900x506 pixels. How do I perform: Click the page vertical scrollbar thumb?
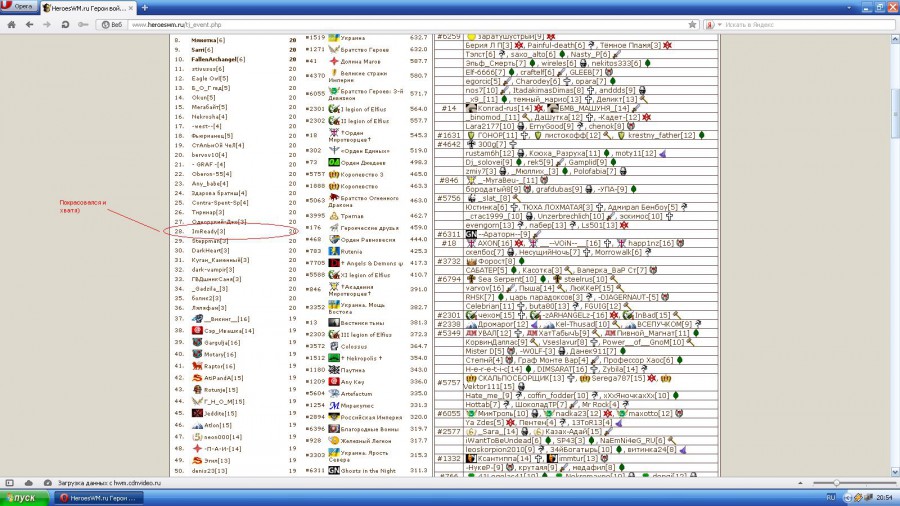click(x=895, y=113)
